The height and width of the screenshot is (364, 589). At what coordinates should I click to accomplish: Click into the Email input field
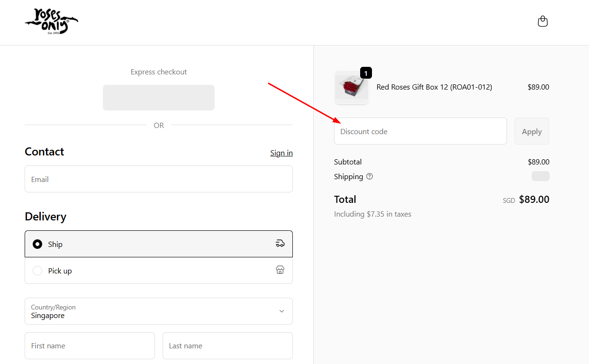click(158, 179)
